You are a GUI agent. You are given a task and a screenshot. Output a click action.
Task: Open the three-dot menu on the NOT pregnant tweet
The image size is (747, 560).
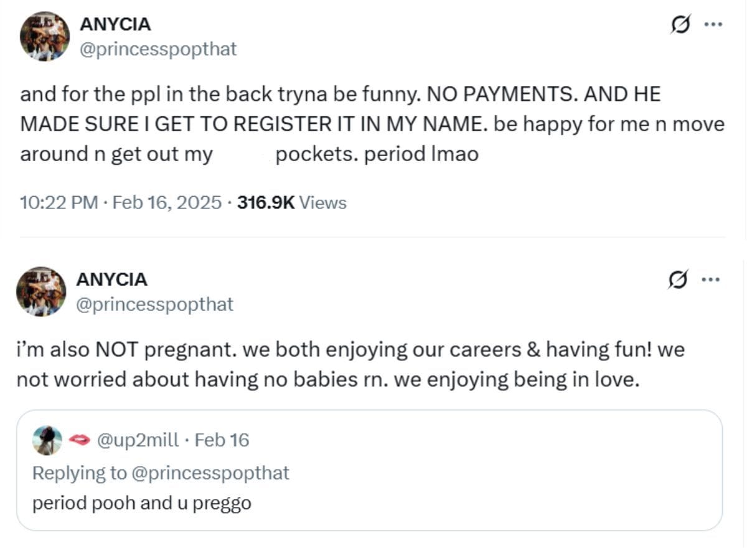[710, 280]
